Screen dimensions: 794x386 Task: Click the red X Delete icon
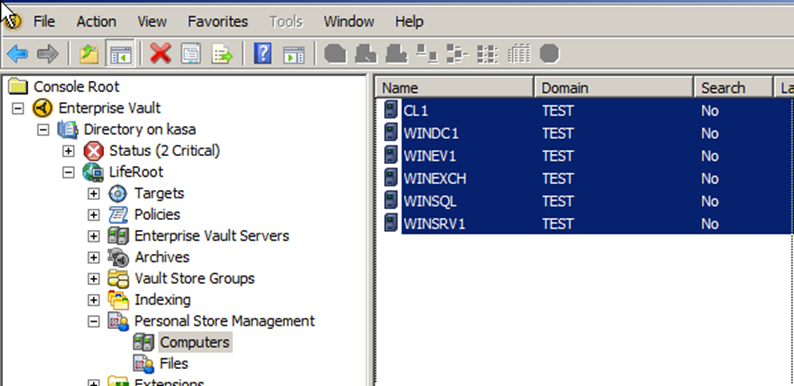[x=161, y=54]
